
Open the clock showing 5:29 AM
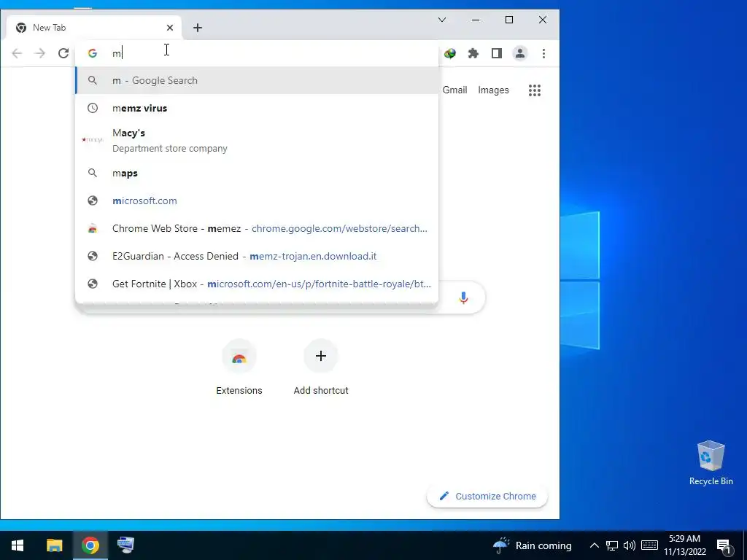(684, 545)
